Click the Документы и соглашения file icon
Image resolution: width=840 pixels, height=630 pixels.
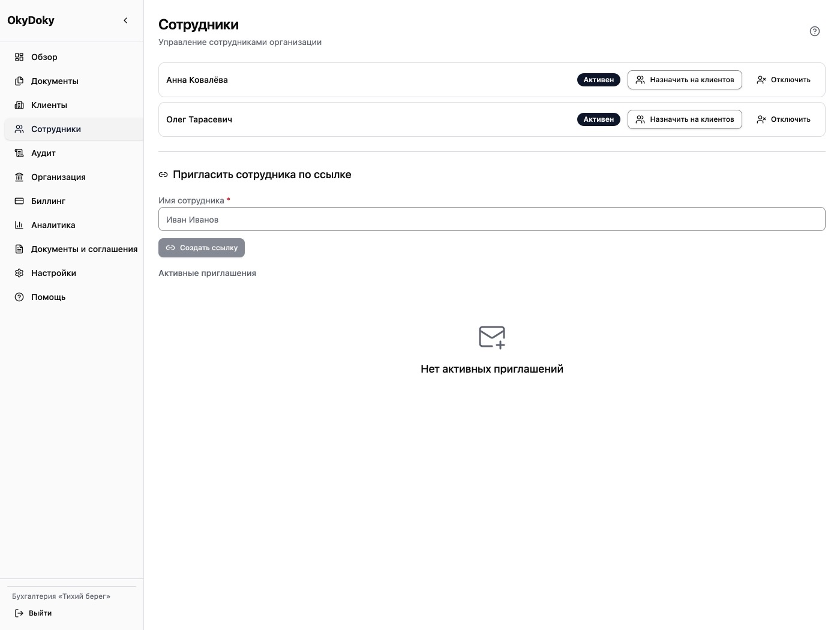pos(19,249)
